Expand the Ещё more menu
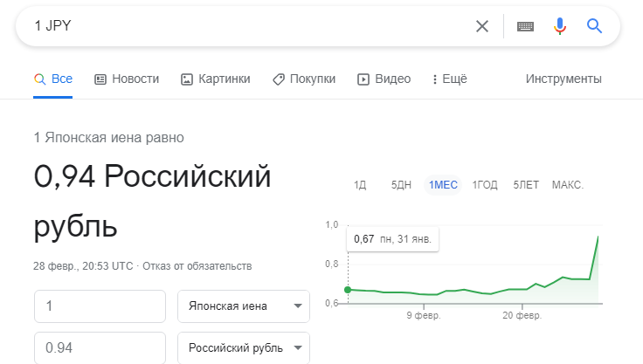Image resolution: width=643 pixels, height=364 pixels. tap(450, 79)
